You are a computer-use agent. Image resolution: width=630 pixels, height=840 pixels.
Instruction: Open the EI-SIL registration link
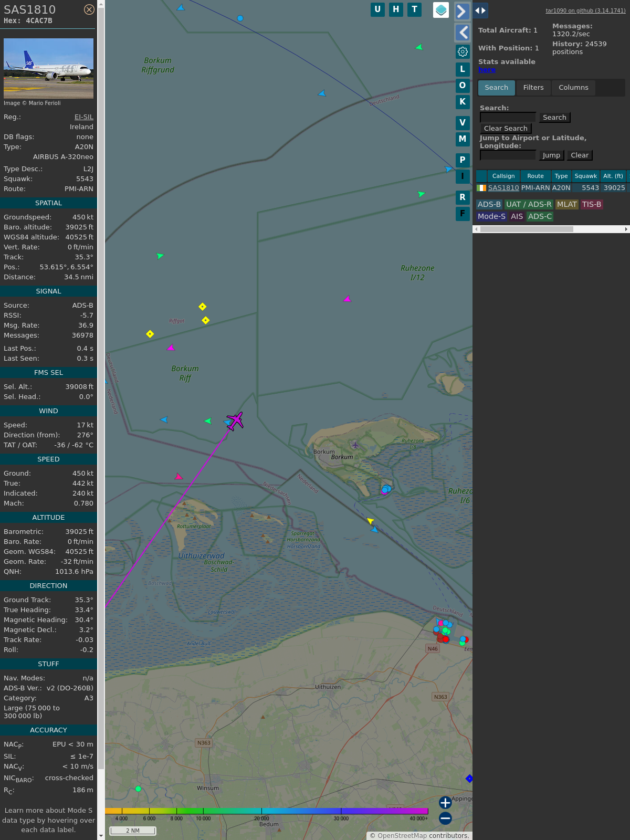[84, 117]
